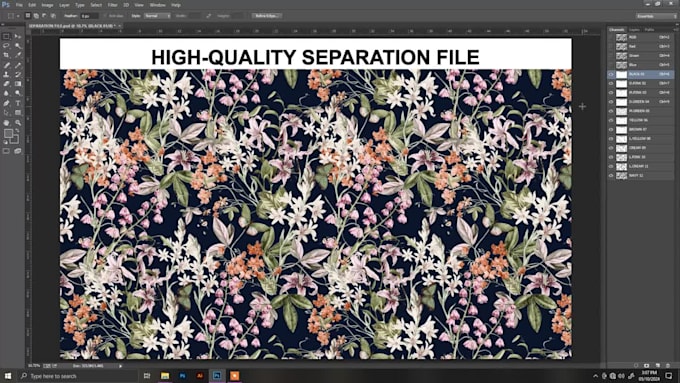Select the Lasso tool
Image resolution: width=680 pixels, height=383 pixels.
(x=7, y=46)
